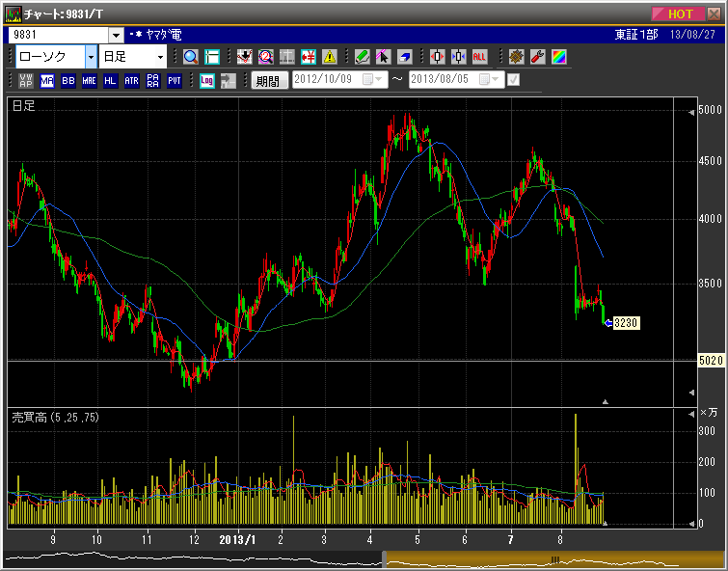The image size is (728, 571).
Task: Click the HOT button in title bar
Action: (679, 14)
